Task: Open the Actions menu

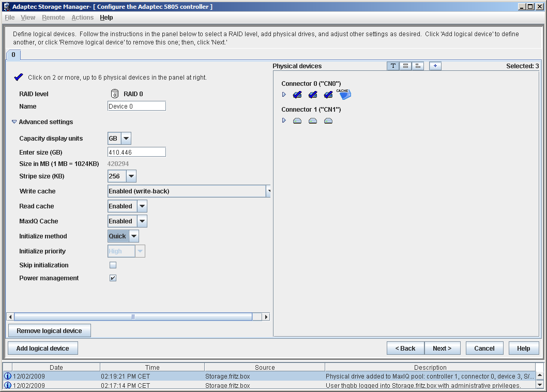Action: tap(83, 18)
